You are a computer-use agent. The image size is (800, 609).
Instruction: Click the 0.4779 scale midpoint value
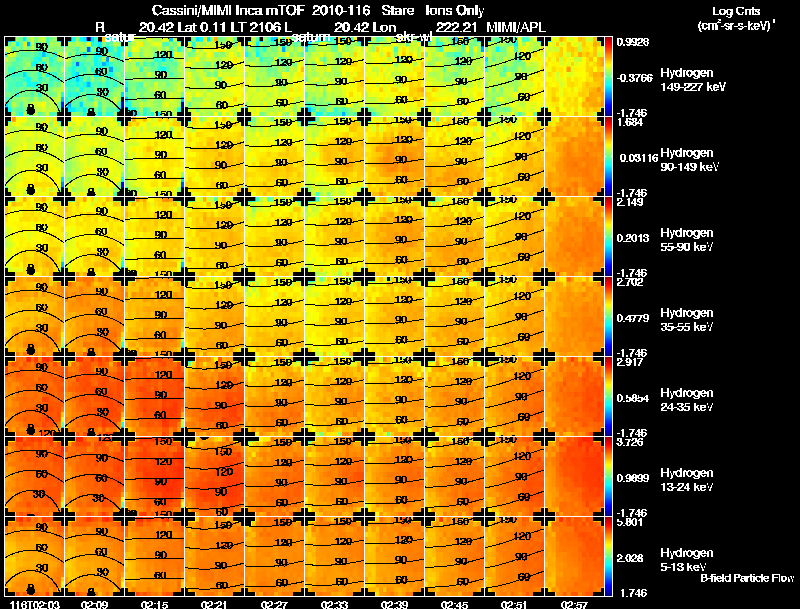(x=633, y=318)
